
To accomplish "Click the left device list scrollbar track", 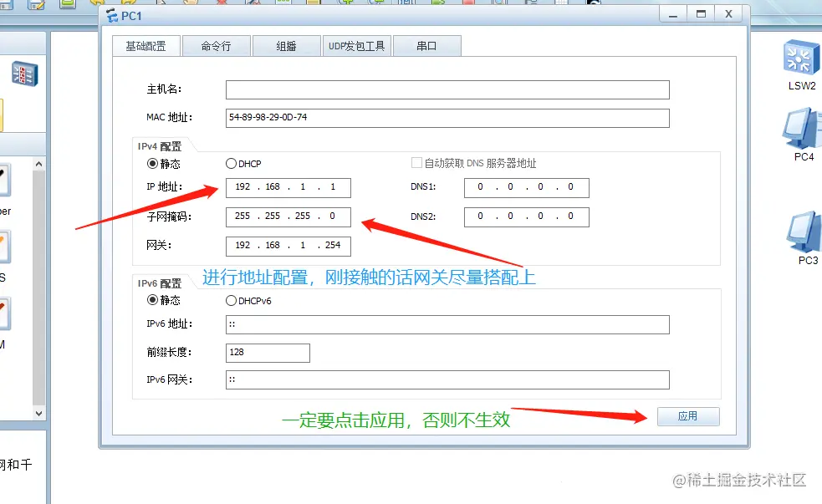I will (38, 288).
